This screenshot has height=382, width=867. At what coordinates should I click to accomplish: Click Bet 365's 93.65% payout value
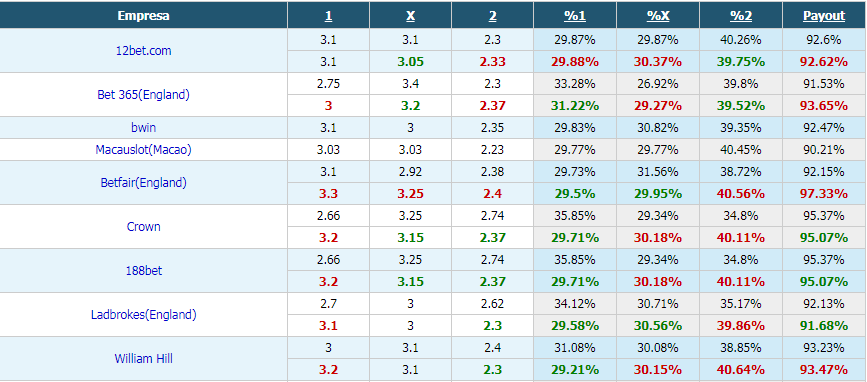(x=824, y=106)
